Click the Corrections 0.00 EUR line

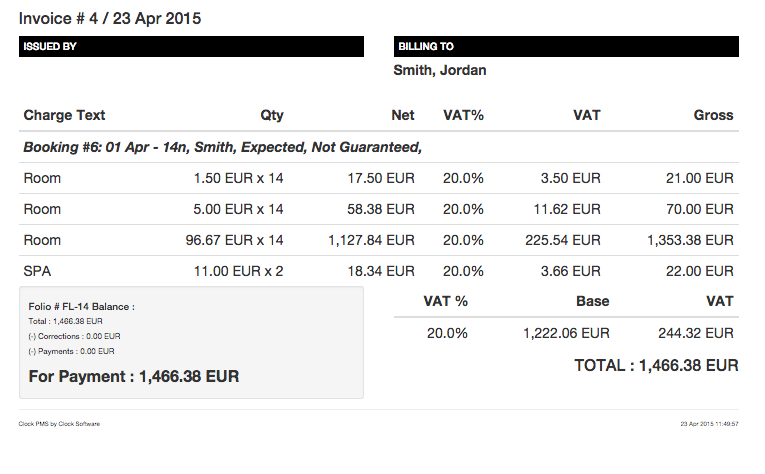(74, 336)
